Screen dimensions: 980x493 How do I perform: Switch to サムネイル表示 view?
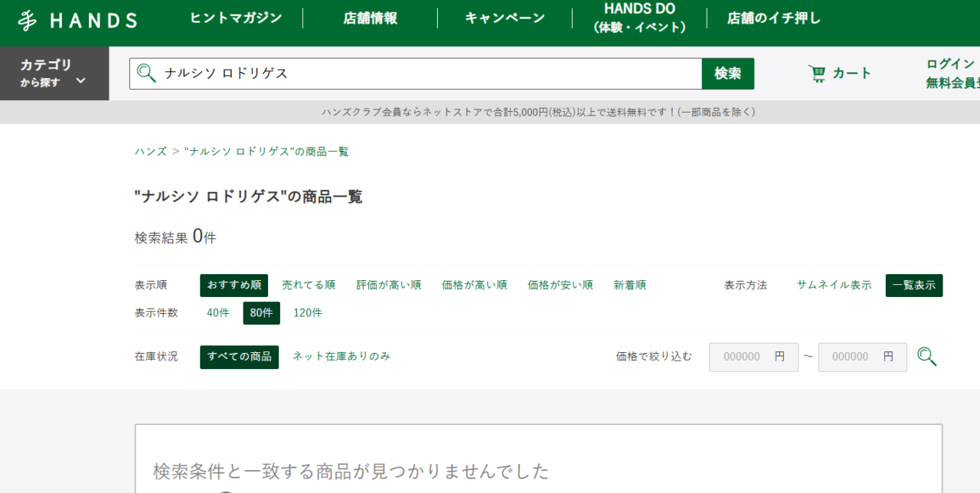(834, 286)
